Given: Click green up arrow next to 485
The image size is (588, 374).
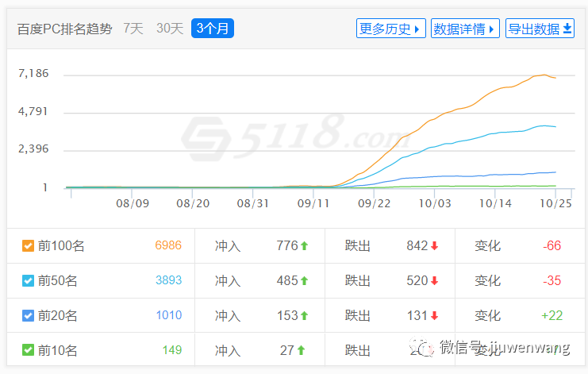Looking at the screenshot, I should tap(305, 280).
